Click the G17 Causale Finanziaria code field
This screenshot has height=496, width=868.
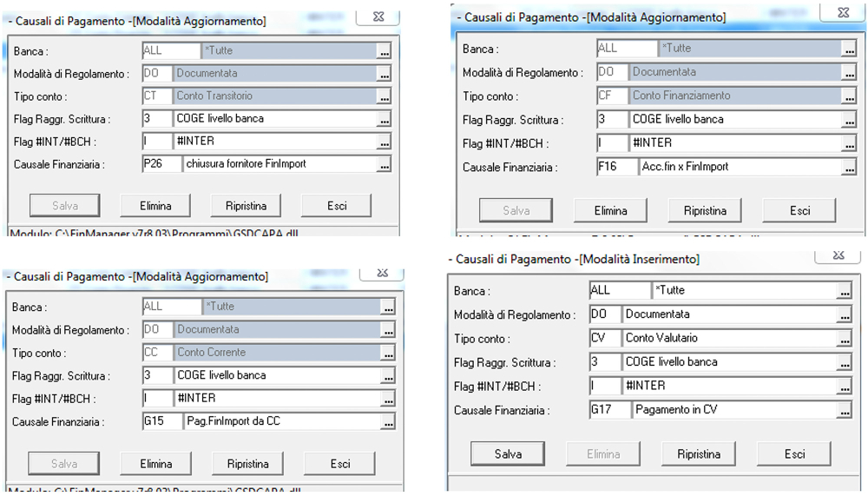coord(608,409)
